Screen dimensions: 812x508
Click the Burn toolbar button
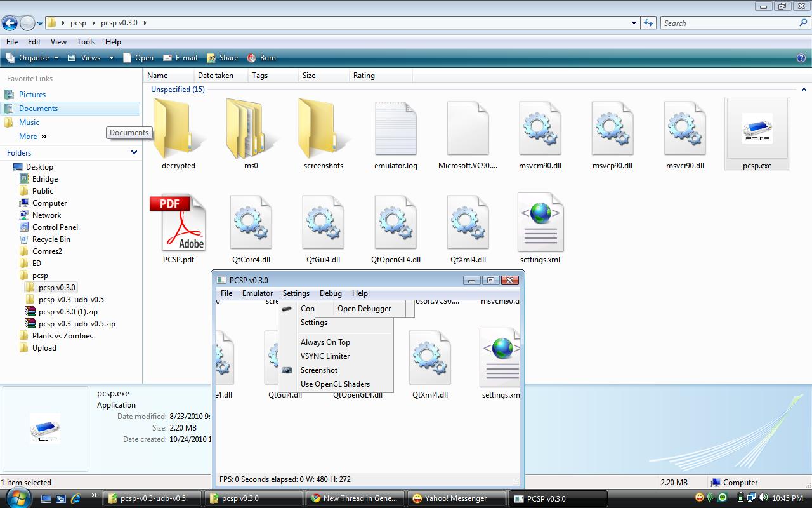tap(261, 58)
